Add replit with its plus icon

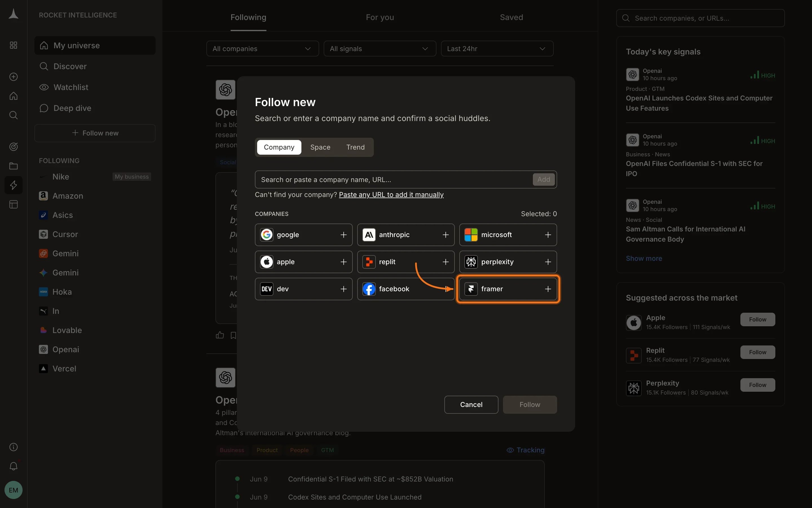[x=445, y=262]
